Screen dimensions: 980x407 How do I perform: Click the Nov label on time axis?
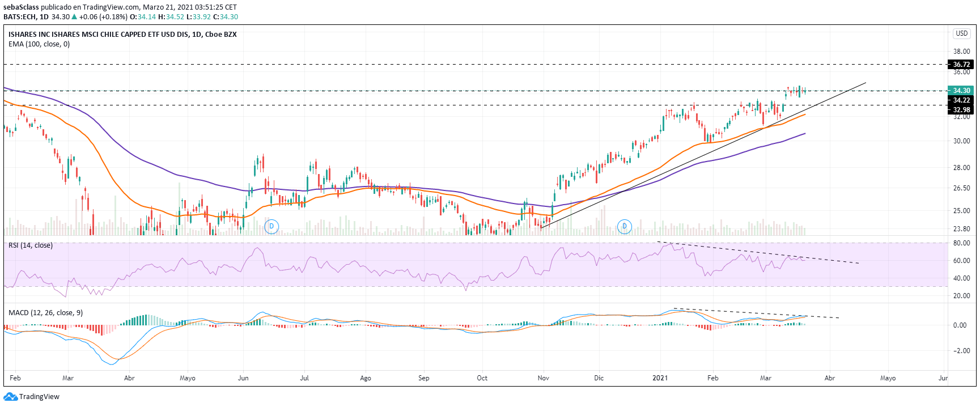pos(544,378)
